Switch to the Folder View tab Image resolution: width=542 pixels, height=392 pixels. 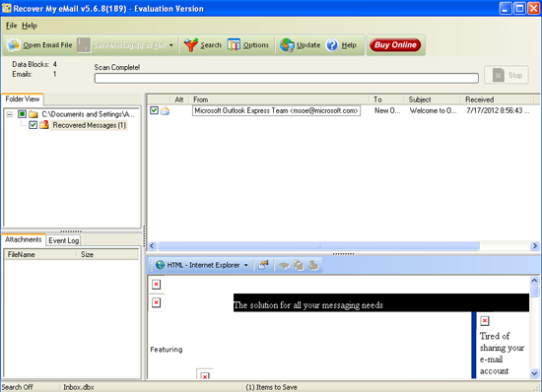point(23,99)
